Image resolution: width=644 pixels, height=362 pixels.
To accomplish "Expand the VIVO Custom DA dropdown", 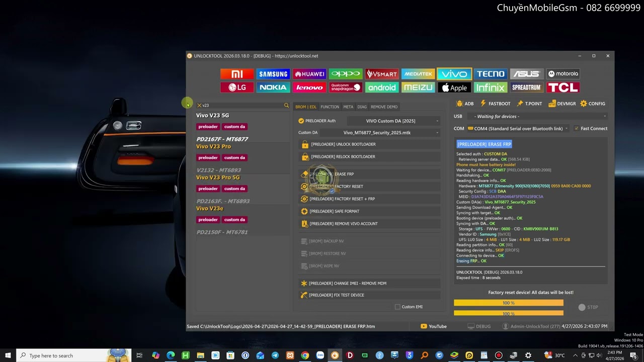I will click(393, 121).
